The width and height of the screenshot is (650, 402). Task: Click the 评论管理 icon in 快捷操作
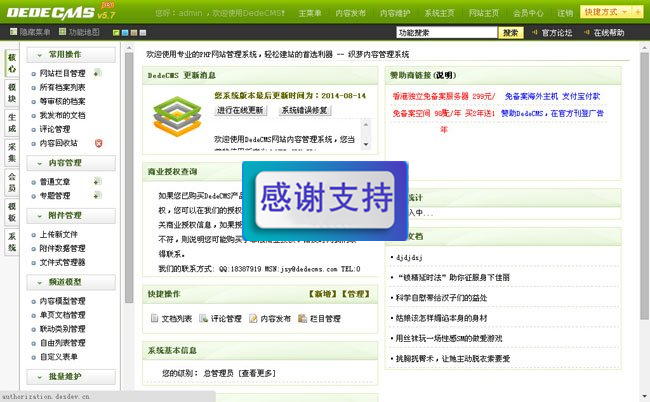click(x=203, y=318)
